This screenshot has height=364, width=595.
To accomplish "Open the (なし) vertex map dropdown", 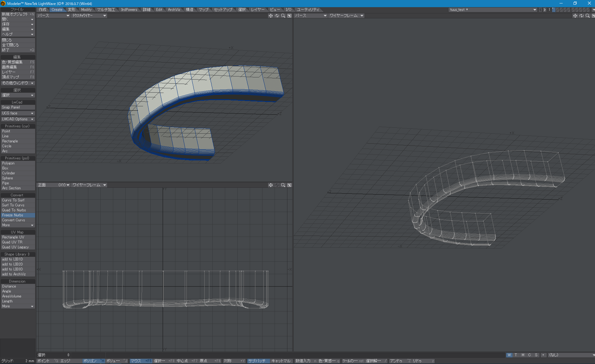I will (x=571, y=355).
